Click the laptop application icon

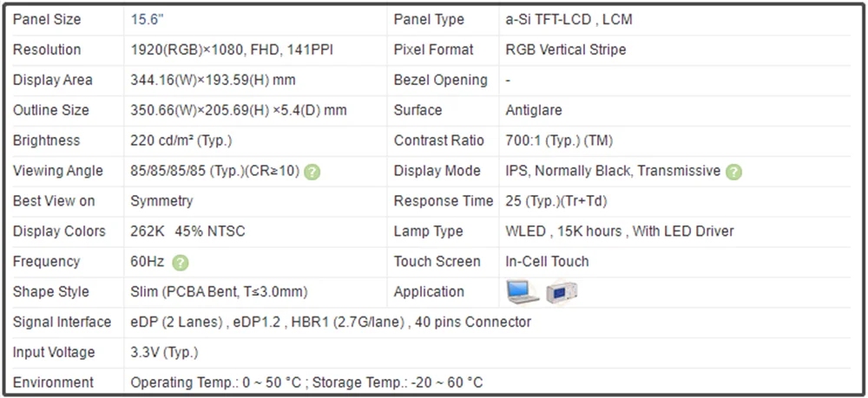pyautogui.click(x=523, y=292)
